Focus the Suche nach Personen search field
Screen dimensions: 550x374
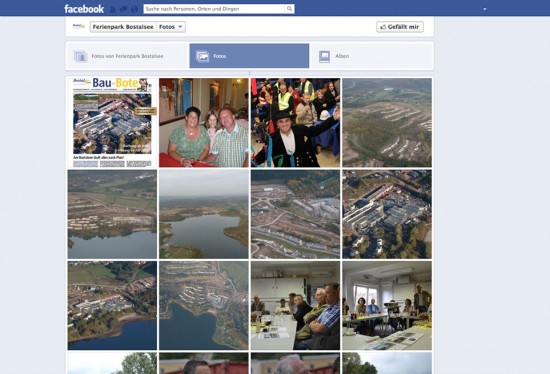point(215,9)
